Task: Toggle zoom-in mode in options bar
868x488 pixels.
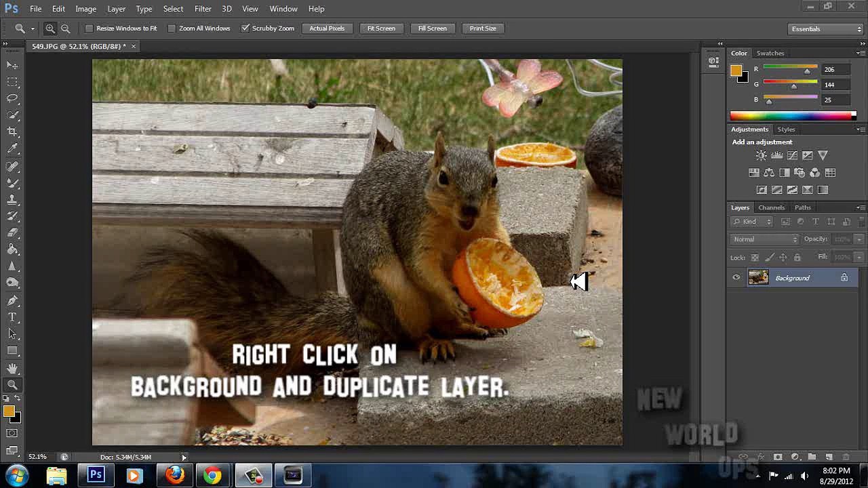Action: (50, 28)
